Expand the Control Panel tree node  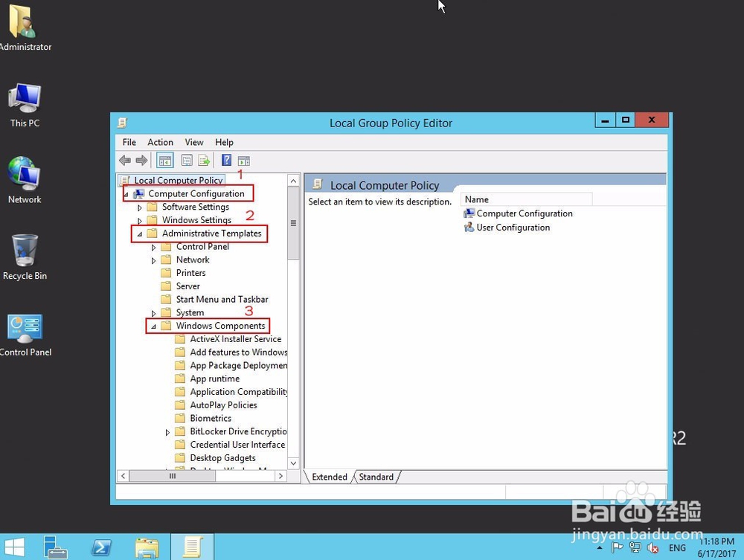click(x=153, y=247)
